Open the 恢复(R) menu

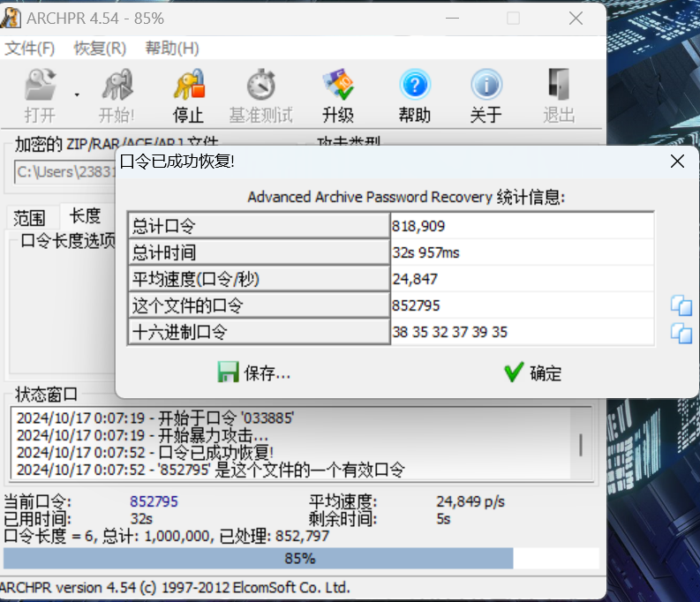pyautogui.click(x=100, y=49)
